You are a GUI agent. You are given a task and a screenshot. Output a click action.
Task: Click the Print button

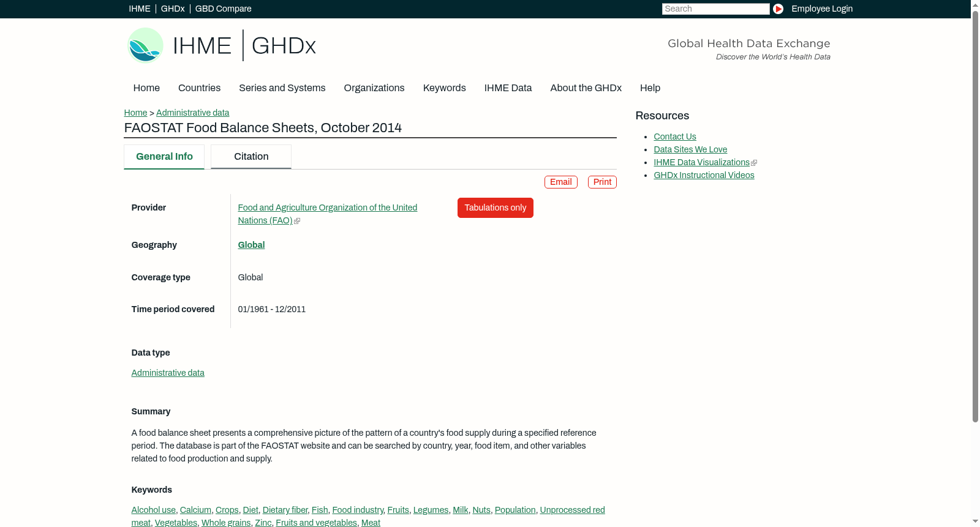point(602,182)
